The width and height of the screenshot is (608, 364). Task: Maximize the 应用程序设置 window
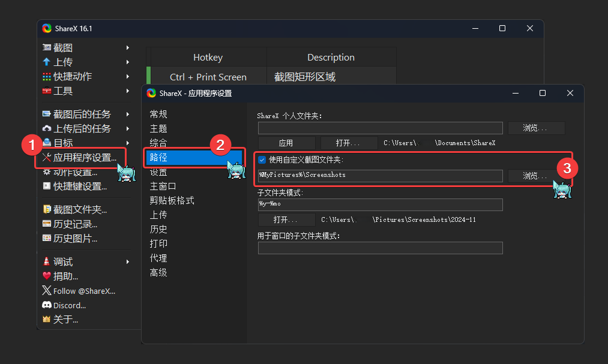543,93
